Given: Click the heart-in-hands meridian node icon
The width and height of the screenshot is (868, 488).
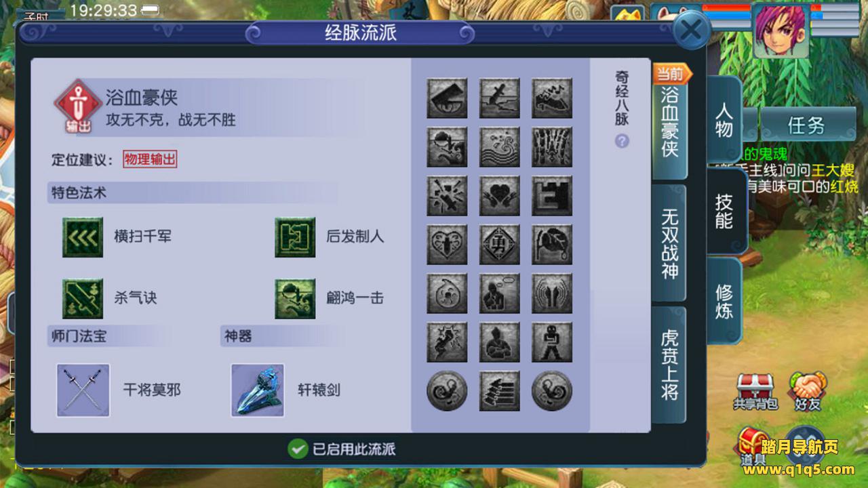Looking at the screenshot, I should [x=500, y=196].
